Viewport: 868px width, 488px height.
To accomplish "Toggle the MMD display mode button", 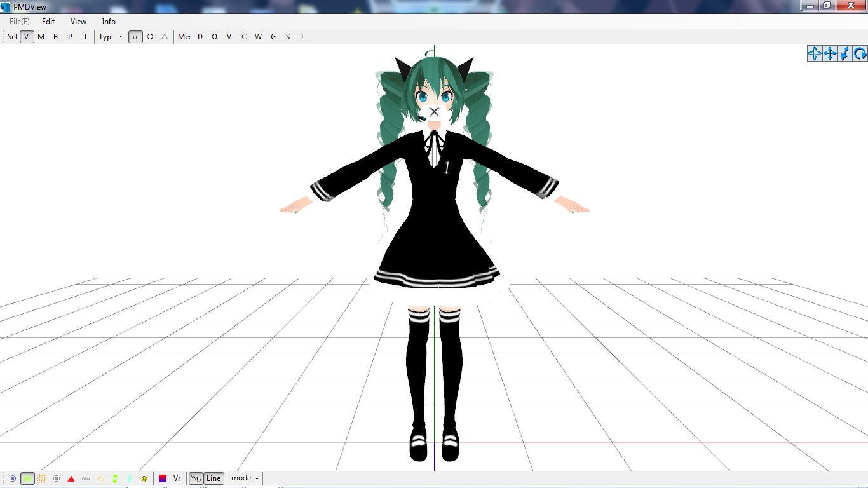I will point(196,478).
